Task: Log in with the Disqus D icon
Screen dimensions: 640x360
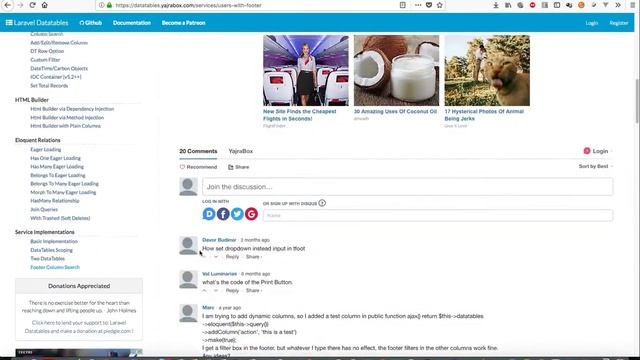Action: tap(209, 213)
